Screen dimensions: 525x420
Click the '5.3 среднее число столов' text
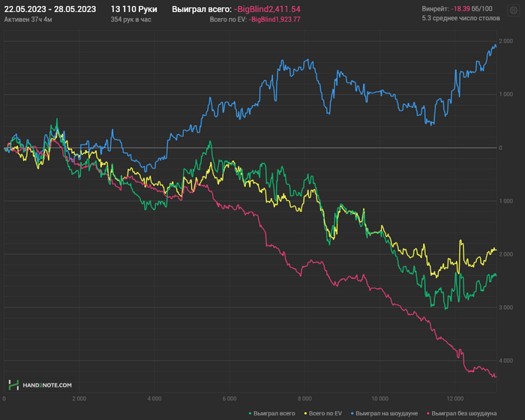[x=460, y=18]
